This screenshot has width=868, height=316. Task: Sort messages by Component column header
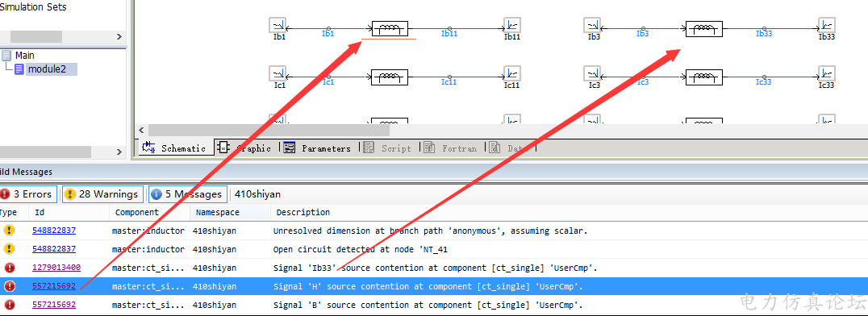click(136, 212)
